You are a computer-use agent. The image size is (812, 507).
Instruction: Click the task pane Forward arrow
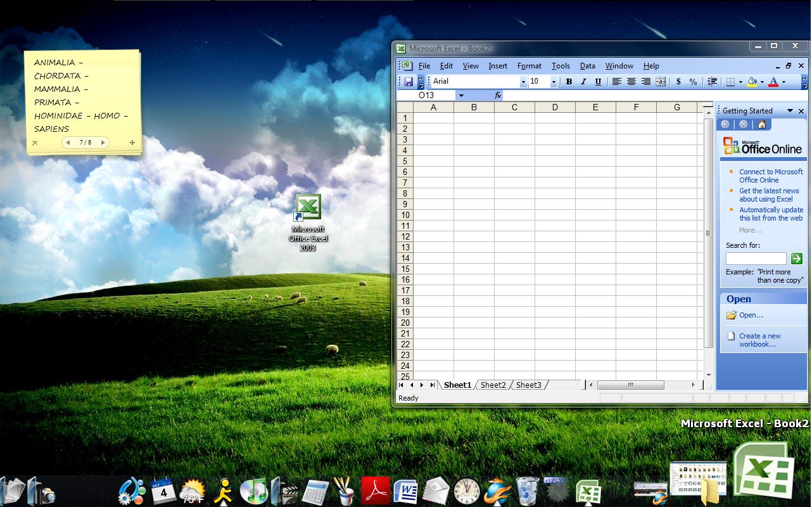(744, 124)
